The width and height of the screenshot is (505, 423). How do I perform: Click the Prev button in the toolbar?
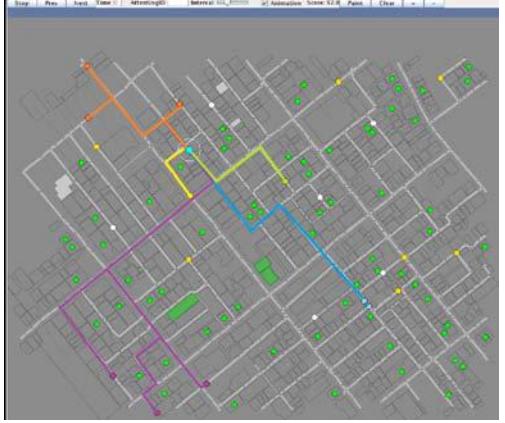[x=51, y=3]
